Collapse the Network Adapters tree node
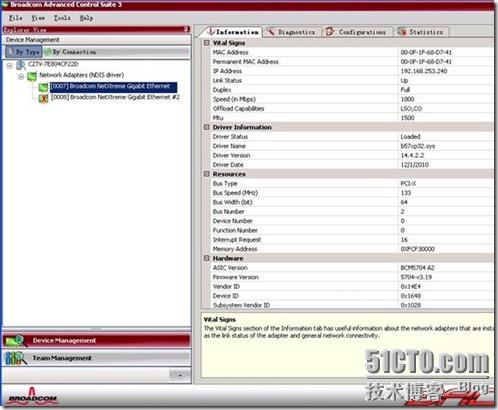Viewport: 498px width, 410px height. (21, 77)
